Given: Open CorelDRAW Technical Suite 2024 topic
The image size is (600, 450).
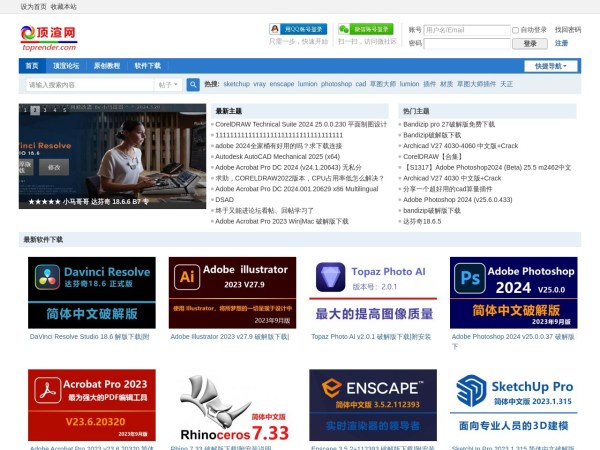Looking at the screenshot, I should pyautogui.click(x=301, y=124).
